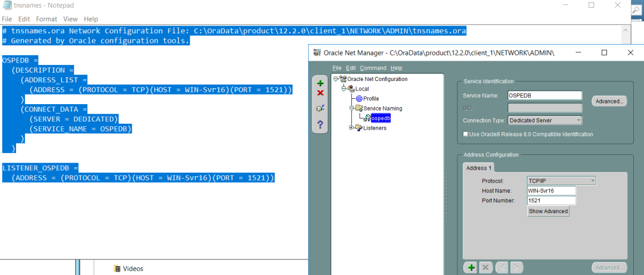Open Net Manager File menu

coord(337,68)
